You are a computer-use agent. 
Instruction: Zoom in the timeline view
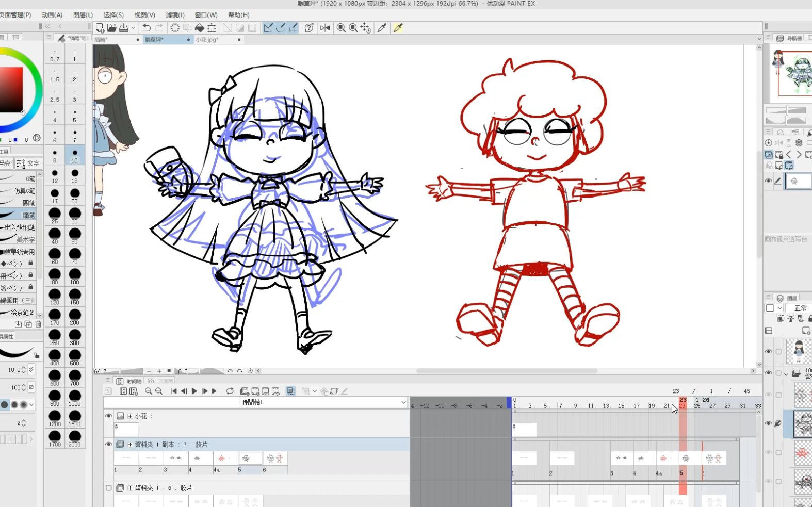tap(159, 391)
